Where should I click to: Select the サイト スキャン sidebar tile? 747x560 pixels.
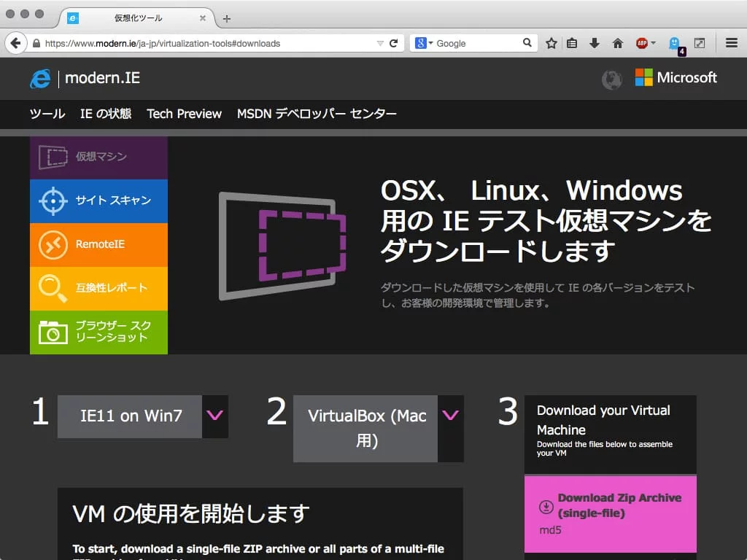click(x=98, y=201)
